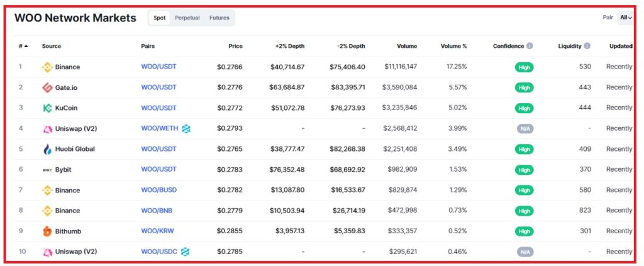Click the Uniswap logo in row 10

pos(47,252)
